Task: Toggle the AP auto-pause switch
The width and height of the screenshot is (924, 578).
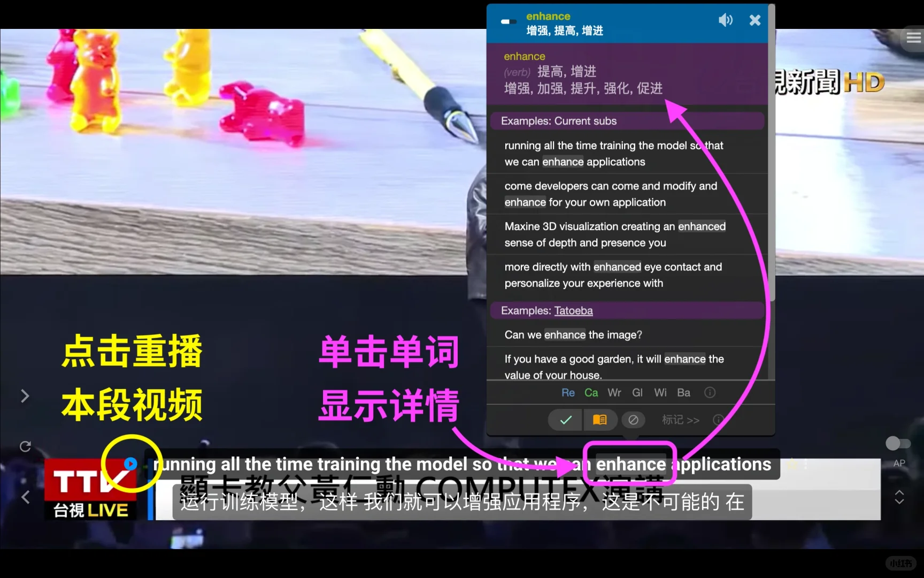Action: (x=898, y=443)
